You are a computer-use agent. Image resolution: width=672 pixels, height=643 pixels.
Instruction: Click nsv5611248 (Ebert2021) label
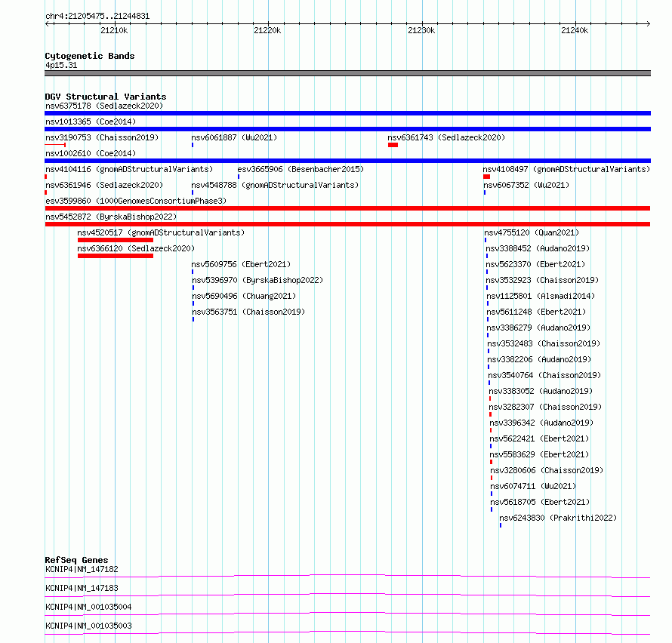coord(536,312)
